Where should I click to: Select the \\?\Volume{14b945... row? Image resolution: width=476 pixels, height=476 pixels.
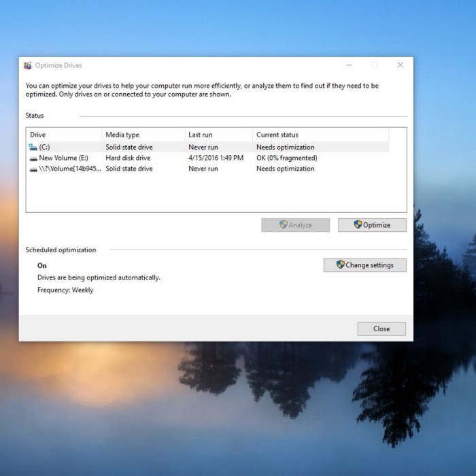207,169
